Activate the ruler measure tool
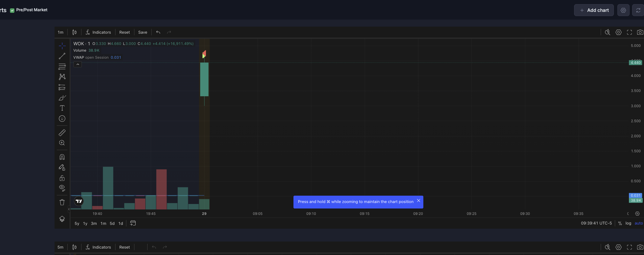 click(x=62, y=132)
